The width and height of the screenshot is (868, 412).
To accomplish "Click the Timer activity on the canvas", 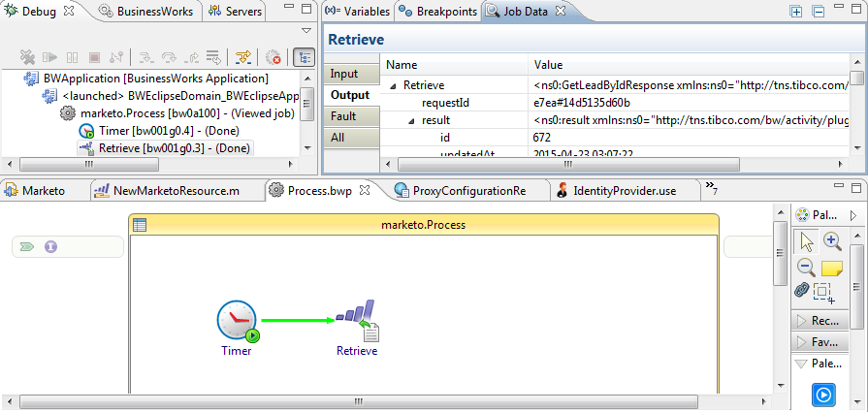I will (237, 320).
